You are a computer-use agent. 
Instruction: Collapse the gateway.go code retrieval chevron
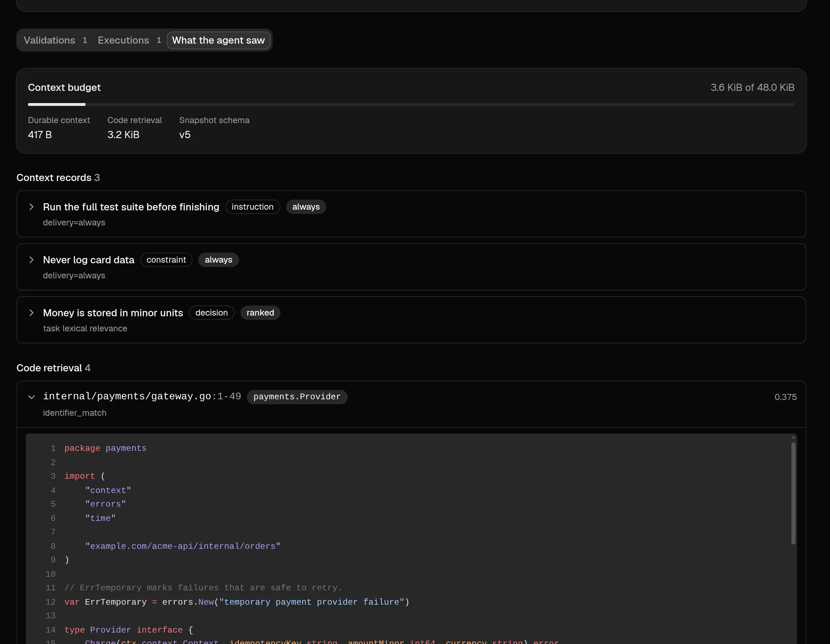[x=31, y=397]
